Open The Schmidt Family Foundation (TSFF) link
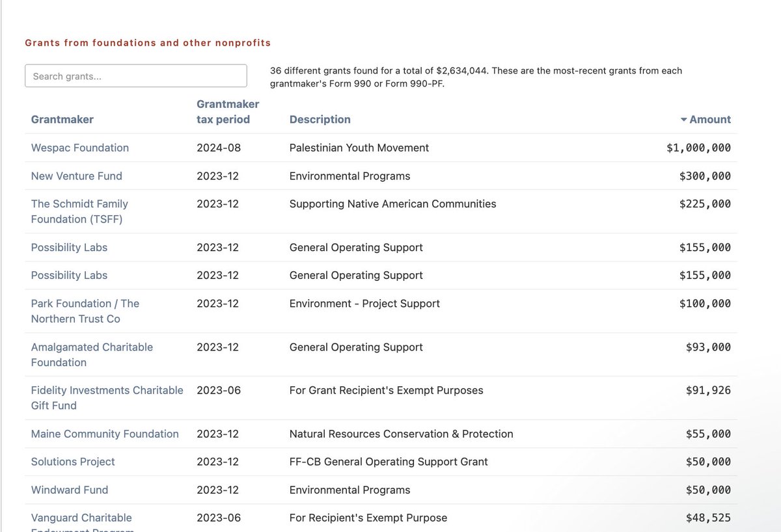781x532 pixels. (79, 211)
